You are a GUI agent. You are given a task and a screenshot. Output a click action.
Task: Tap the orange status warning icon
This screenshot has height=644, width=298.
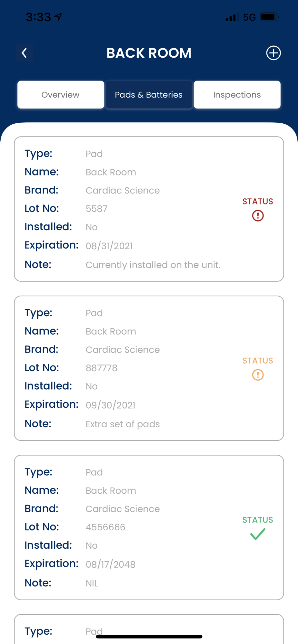click(258, 375)
